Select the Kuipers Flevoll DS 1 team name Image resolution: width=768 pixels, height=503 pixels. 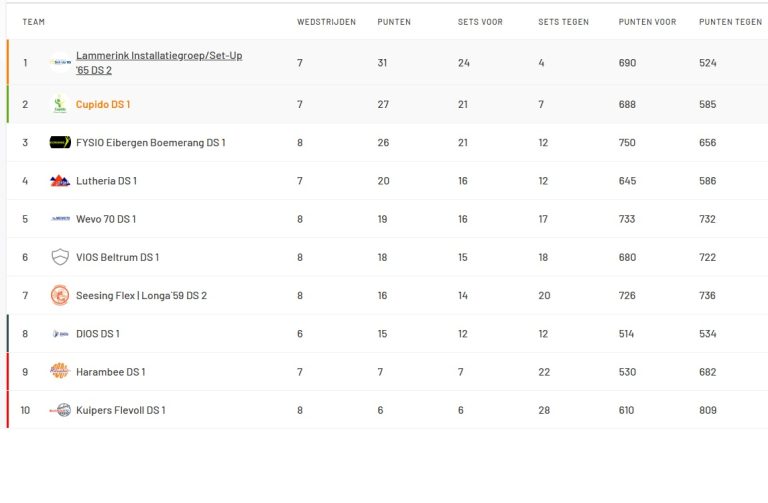point(120,410)
